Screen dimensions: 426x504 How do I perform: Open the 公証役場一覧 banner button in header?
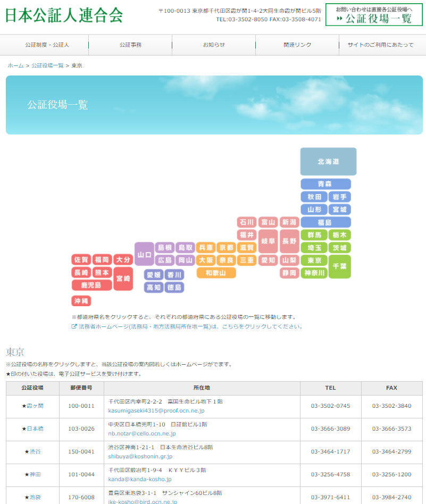[374, 15]
